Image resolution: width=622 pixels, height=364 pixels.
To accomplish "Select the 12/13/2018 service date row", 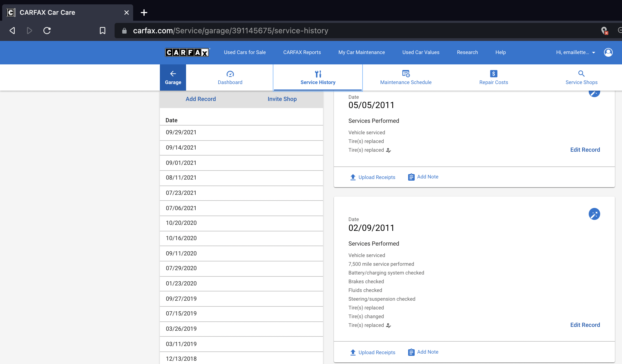I will pyautogui.click(x=241, y=358).
